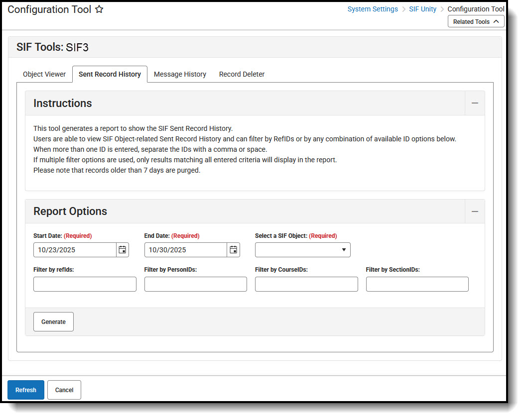Screen dimensions: 525x420
Task: Click the Filter by SectionIDs text box
Action: [417, 284]
